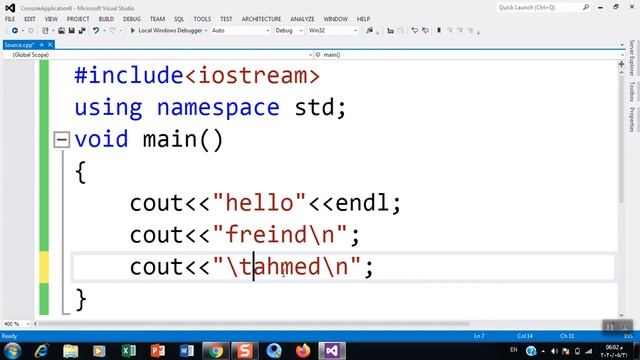The image size is (640, 360).
Task: Open the Auto debugger type dropdown
Action: tap(241, 31)
